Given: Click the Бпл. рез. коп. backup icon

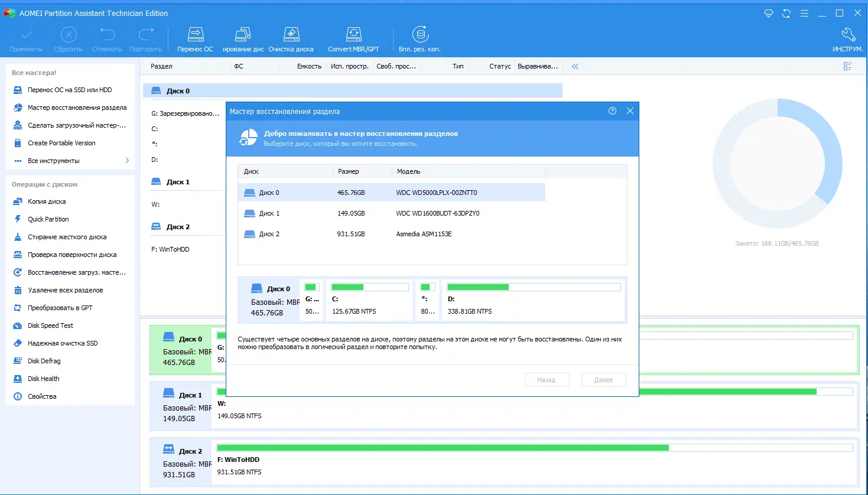Looking at the screenshot, I should tap(420, 34).
